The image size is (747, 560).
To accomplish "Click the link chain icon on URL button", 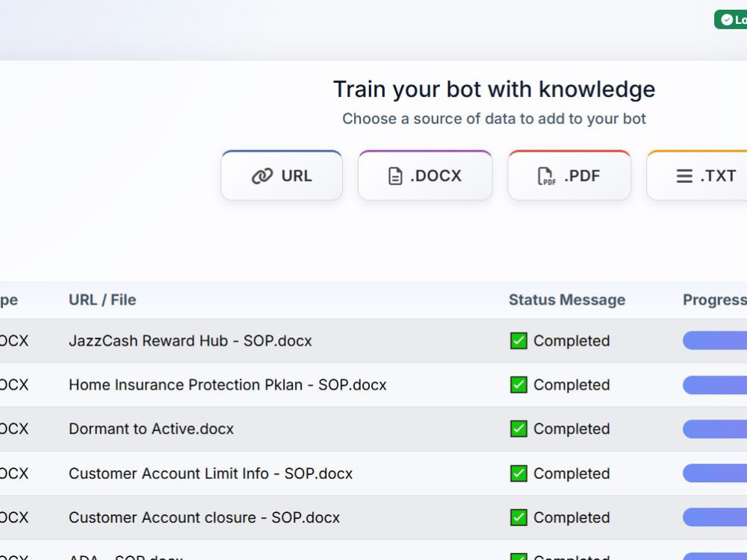I will pyautogui.click(x=262, y=176).
